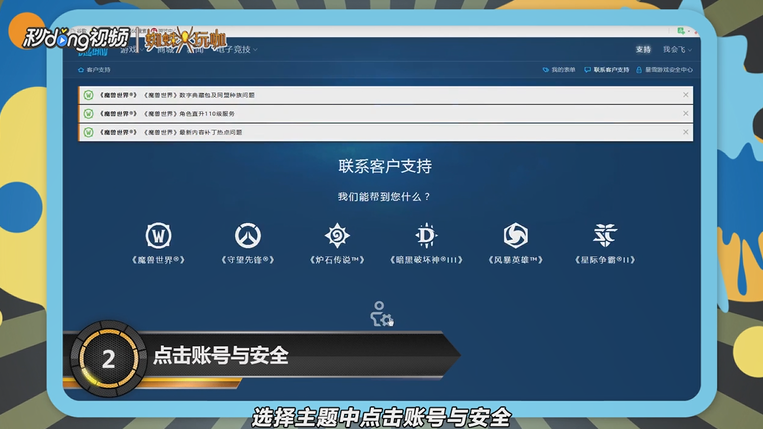Open the account and security icon
The height and width of the screenshot is (429, 763).
coord(382,314)
